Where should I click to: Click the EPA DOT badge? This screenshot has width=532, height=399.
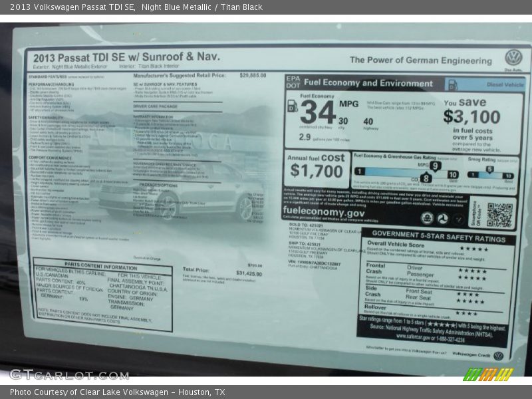[293, 82]
